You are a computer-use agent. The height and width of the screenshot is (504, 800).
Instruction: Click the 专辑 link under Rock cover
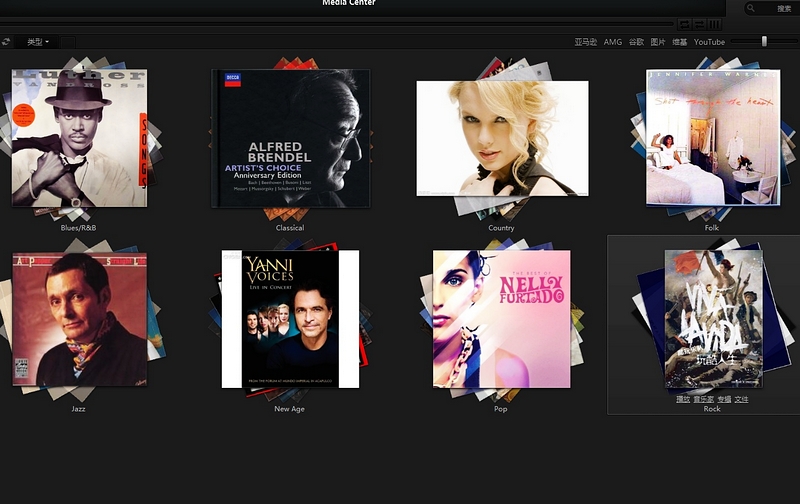pos(724,399)
